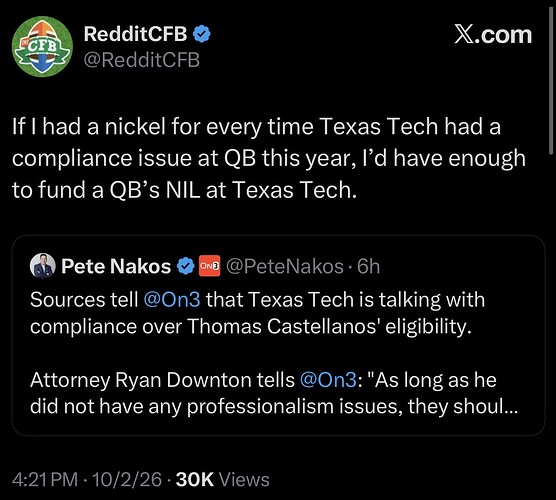Click the main tweet text about Texas Tech
Viewport: 556px width, 500px height.
[268, 158]
